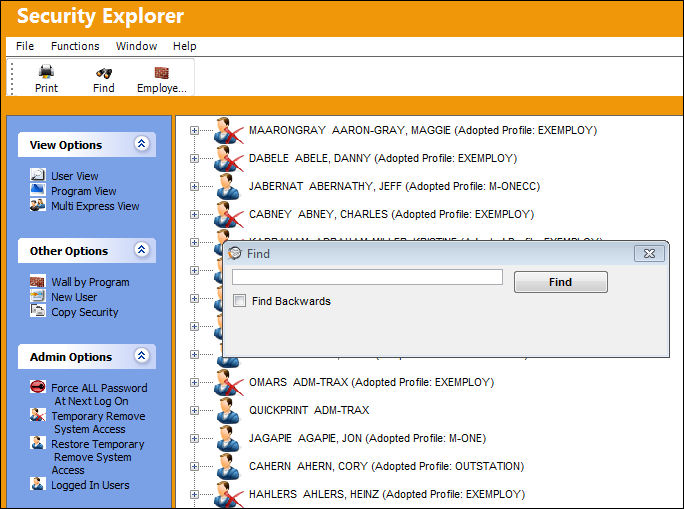Click the Wall by Program icon

click(x=38, y=281)
